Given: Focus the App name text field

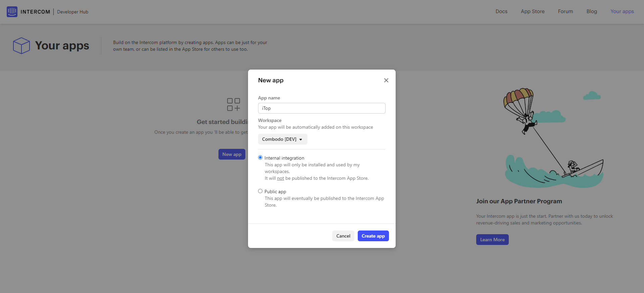Looking at the screenshot, I should [x=321, y=108].
